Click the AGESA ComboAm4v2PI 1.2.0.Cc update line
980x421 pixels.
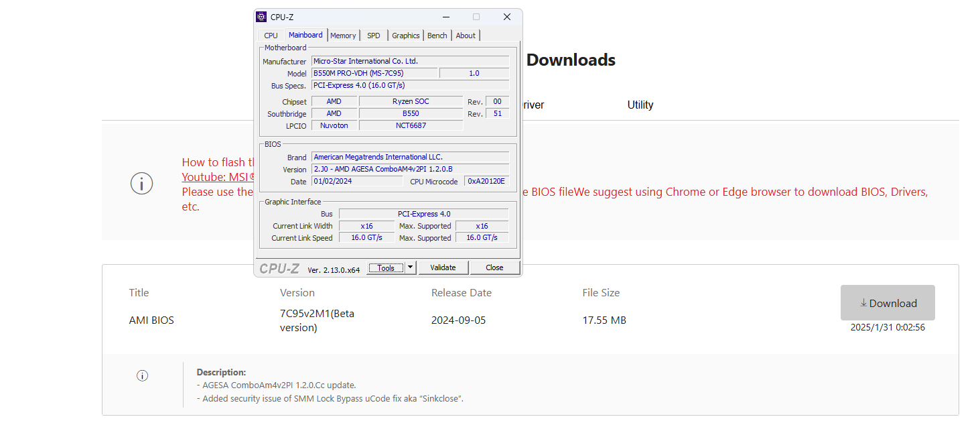[x=277, y=385]
